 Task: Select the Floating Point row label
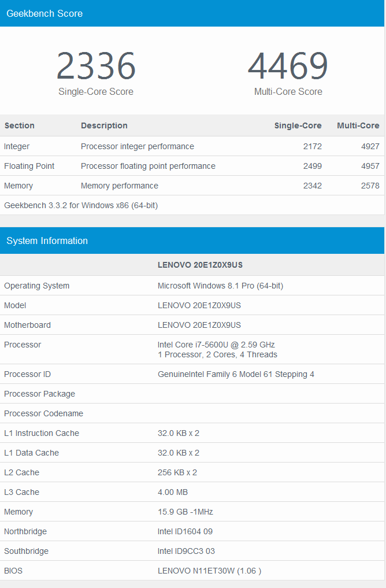pos(29,166)
